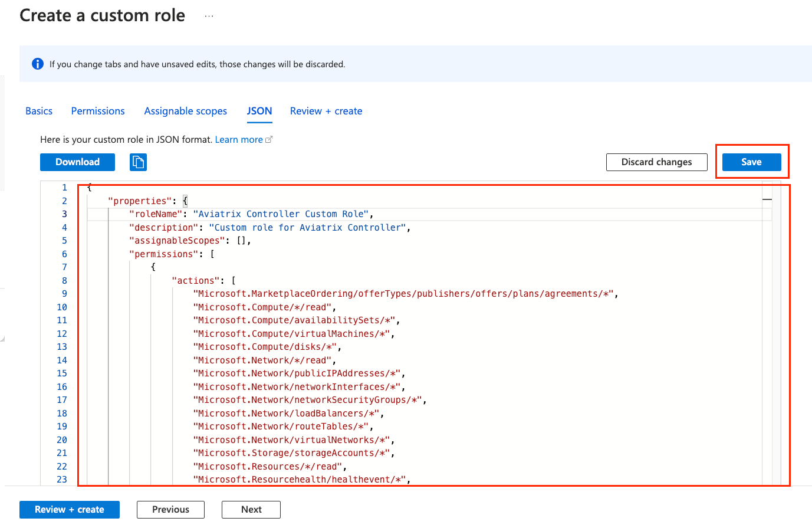Image resolution: width=812 pixels, height=528 pixels.
Task: Switch to the Basics tab
Action: (x=39, y=111)
